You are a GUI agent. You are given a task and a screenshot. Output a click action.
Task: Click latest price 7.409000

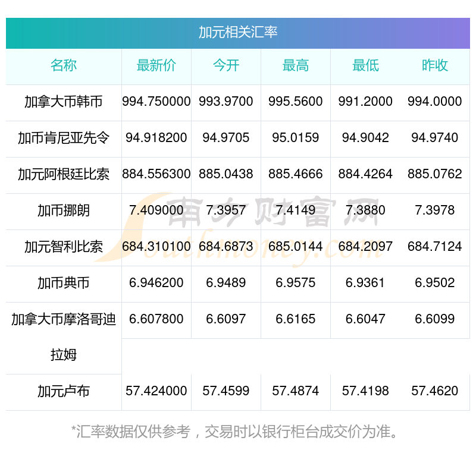point(156,210)
